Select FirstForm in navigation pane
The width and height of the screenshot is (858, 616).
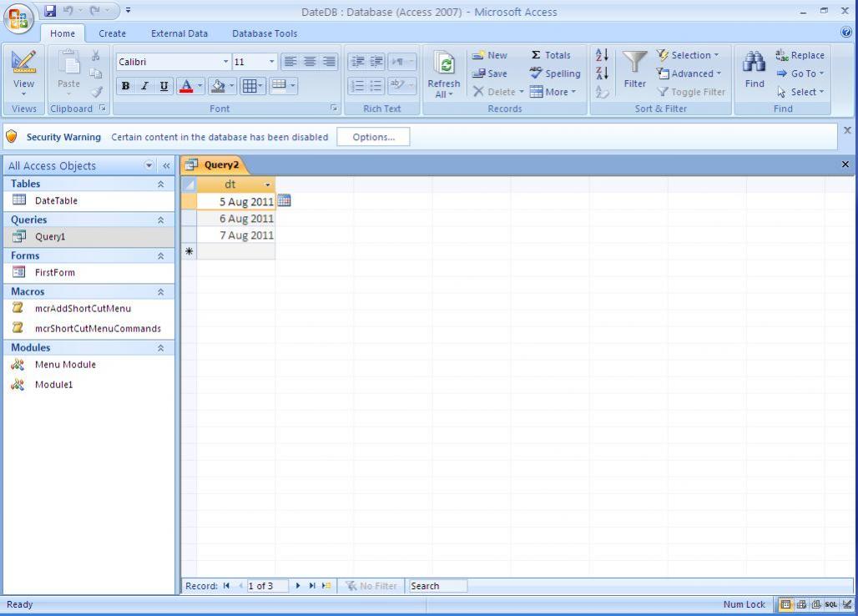tap(88, 272)
